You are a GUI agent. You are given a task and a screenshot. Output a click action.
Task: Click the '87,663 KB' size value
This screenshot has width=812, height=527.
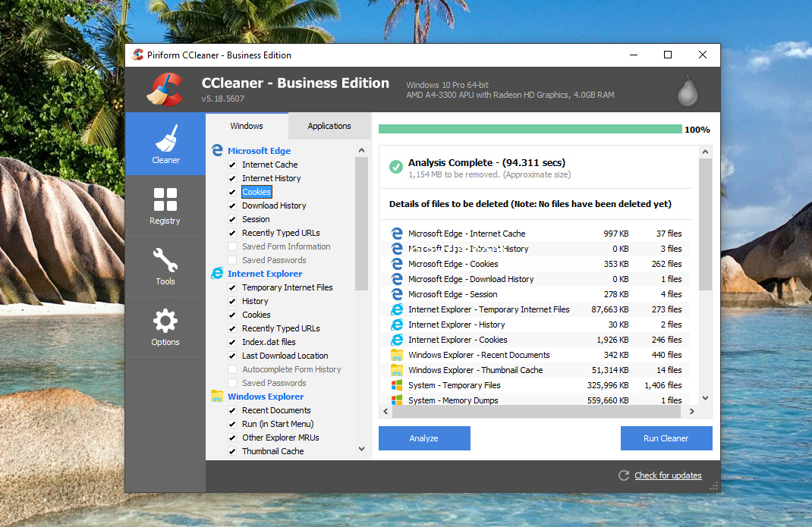pyautogui.click(x=609, y=309)
